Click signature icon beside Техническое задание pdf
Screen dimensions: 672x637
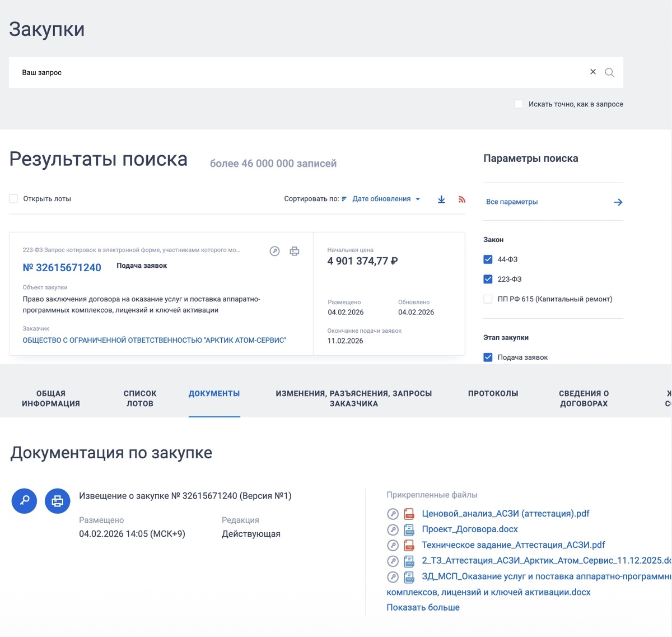point(393,546)
